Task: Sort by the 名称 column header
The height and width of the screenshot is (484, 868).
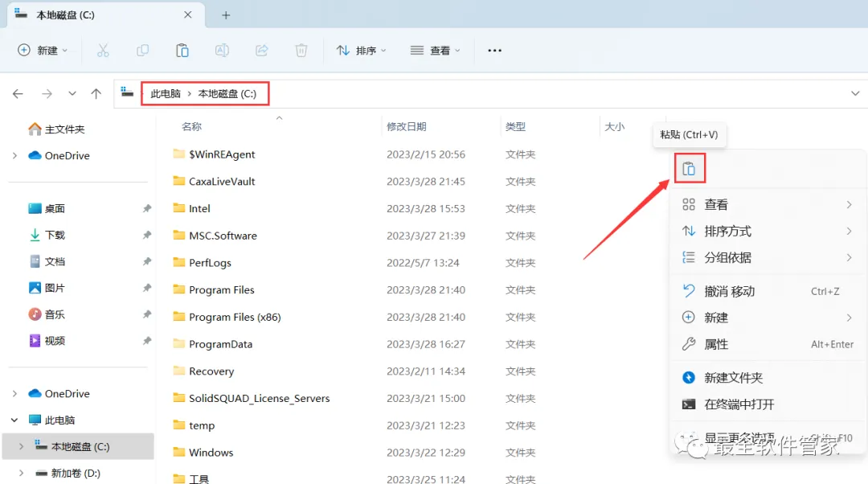Action: pos(191,127)
